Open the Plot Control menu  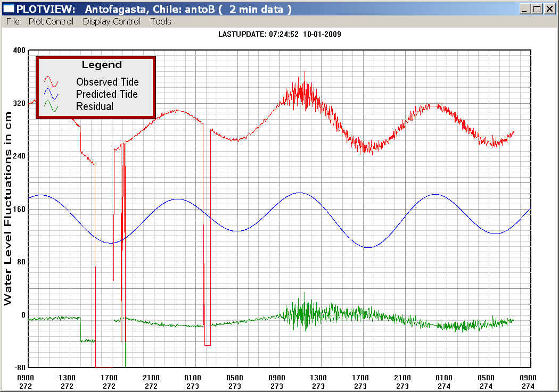(x=51, y=21)
